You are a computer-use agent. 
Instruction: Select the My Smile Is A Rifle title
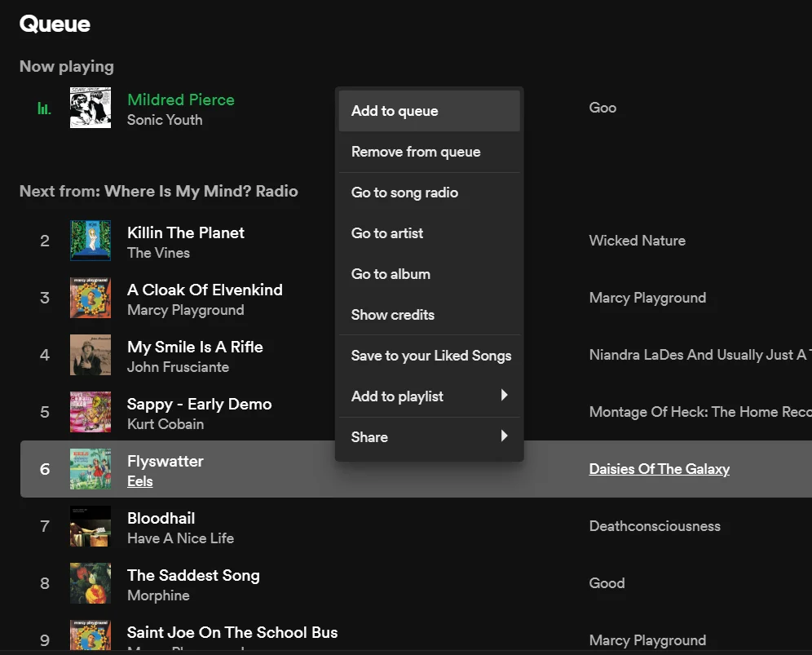coord(195,347)
